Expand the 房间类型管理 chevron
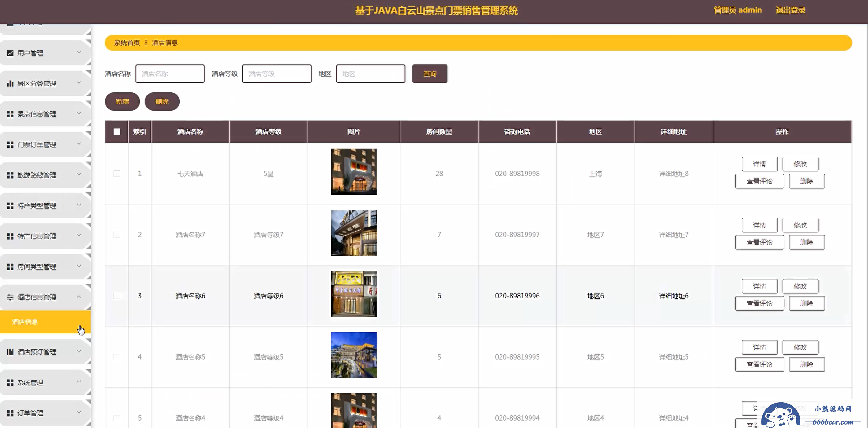Viewport: 868px width, 428px height. coord(79,266)
